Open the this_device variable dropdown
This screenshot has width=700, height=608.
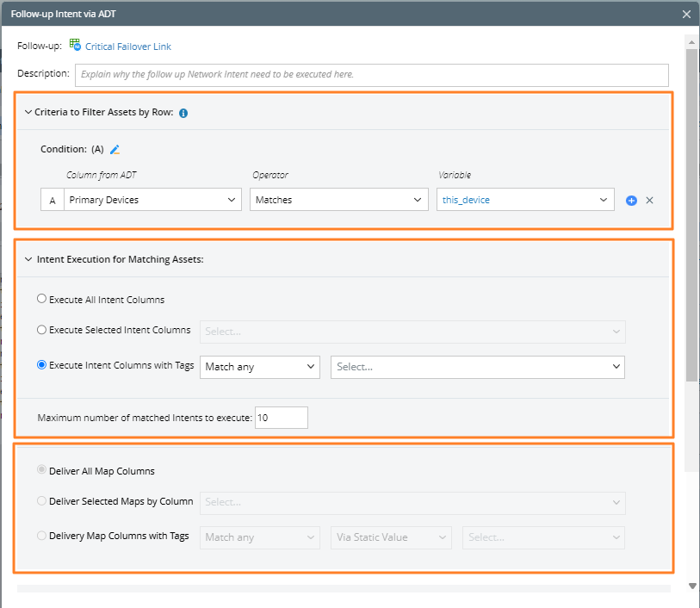pos(525,200)
